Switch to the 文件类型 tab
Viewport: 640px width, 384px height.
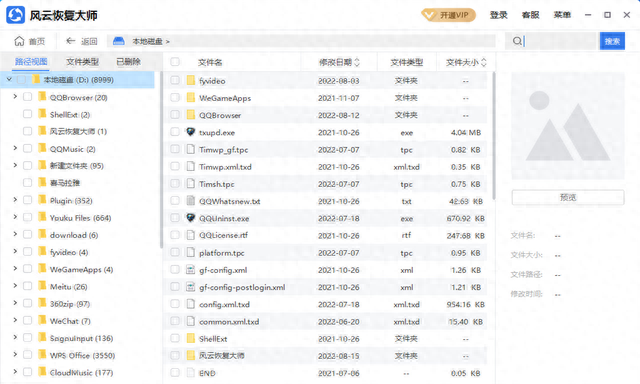tap(82, 62)
